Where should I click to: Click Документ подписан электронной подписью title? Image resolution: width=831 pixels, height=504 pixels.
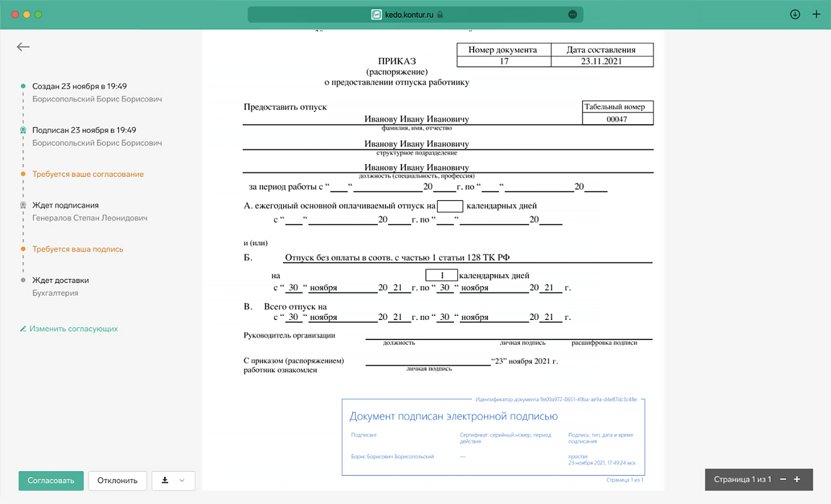454,417
